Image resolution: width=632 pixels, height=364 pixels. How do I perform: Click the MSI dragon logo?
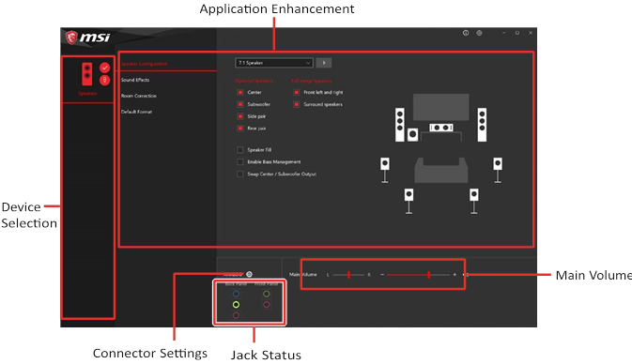[x=71, y=38]
